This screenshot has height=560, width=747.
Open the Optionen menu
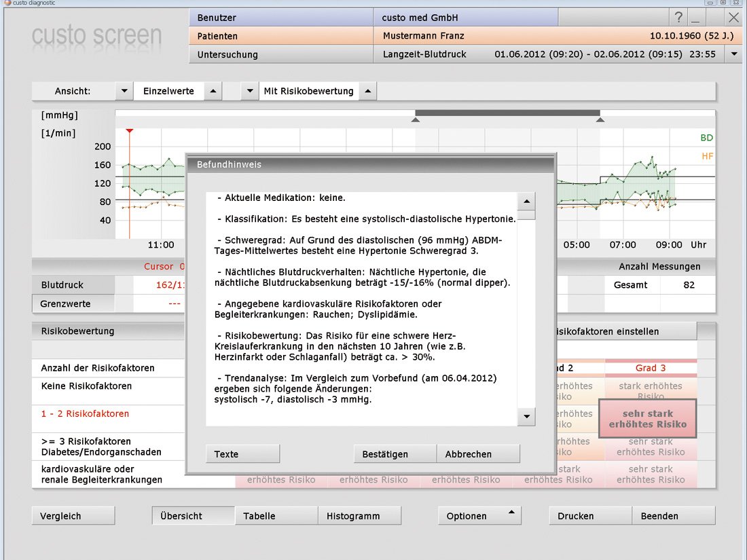[479, 516]
